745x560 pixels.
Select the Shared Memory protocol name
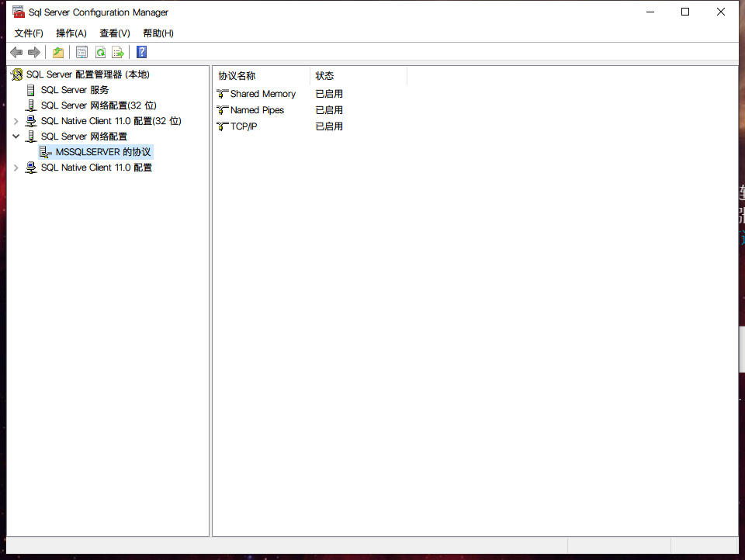tap(263, 94)
